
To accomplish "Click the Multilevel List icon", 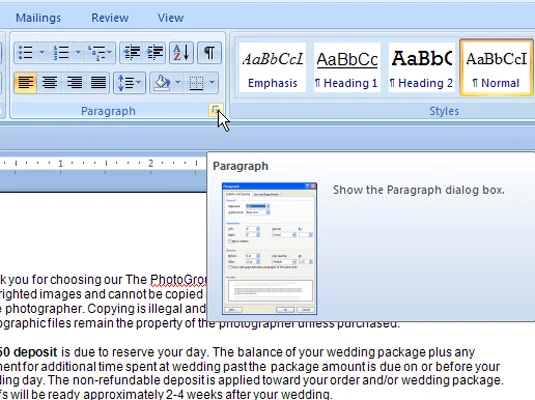I will 97,53.
